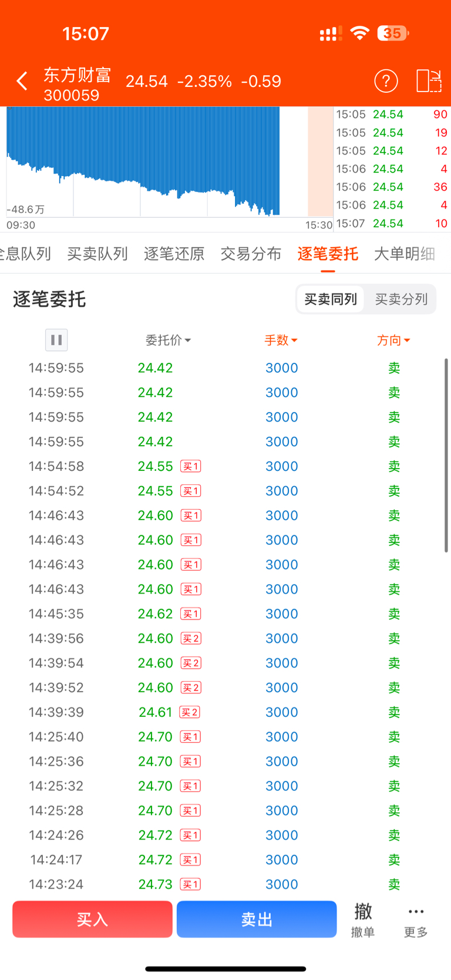The image size is (451, 980).
Task: Tap the 14:24:26 order row time
Action: coord(56,835)
